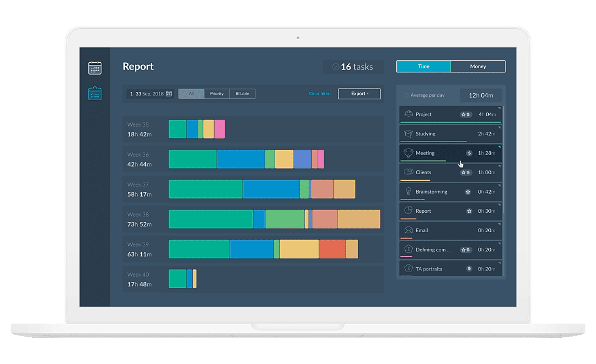Click the lightbulb icon next to Brainstorming

coord(408,191)
